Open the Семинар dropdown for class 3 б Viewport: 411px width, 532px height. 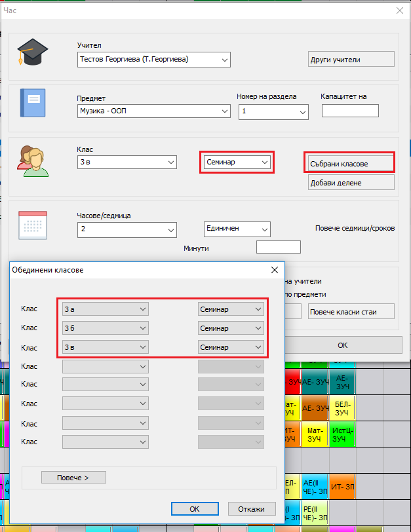click(231, 328)
